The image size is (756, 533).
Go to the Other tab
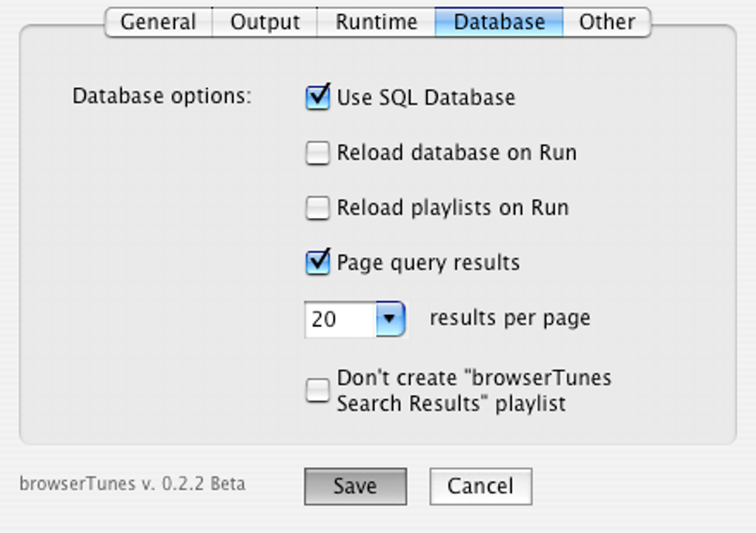[606, 22]
